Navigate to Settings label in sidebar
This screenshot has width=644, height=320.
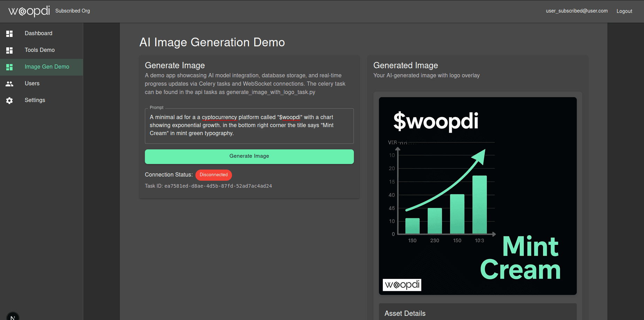[x=35, y=100]
